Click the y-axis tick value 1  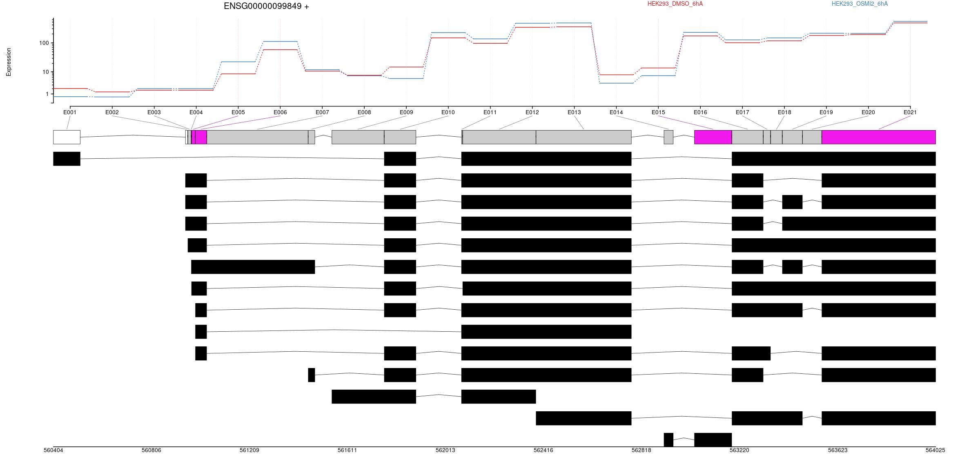tap(47, 94)
